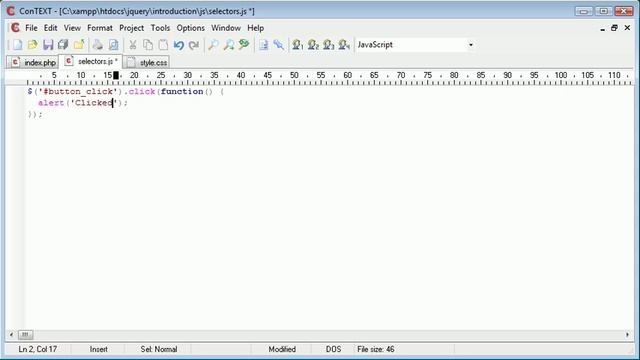
Task: Open the Options menu
Action: 191,28
